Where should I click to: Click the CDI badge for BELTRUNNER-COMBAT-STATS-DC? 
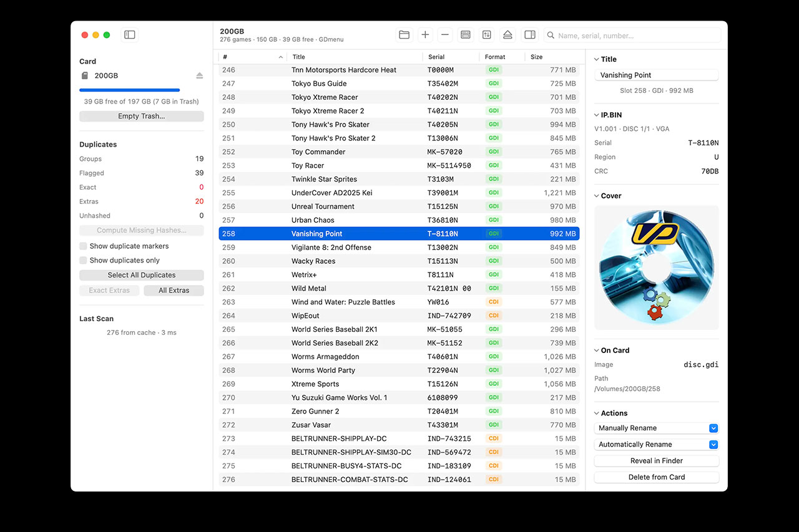pos(494,480)
